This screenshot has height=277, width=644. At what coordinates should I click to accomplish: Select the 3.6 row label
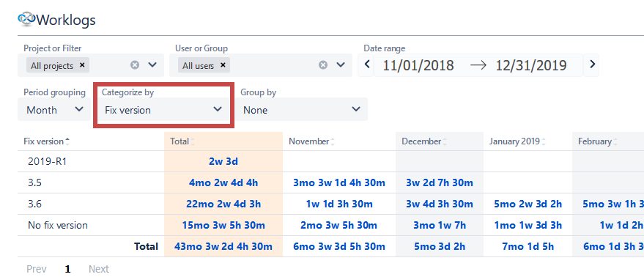[34, 204]
